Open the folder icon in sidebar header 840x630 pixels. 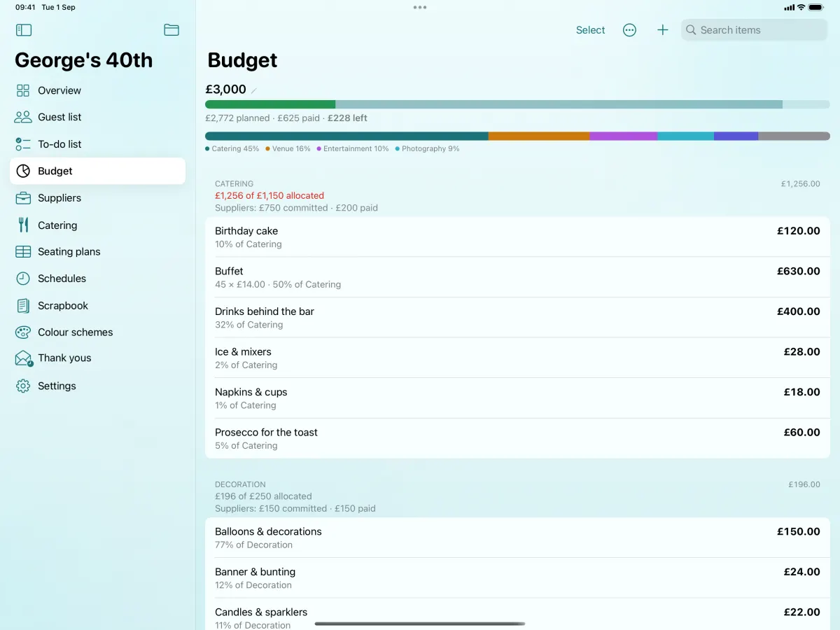point(171,30)
